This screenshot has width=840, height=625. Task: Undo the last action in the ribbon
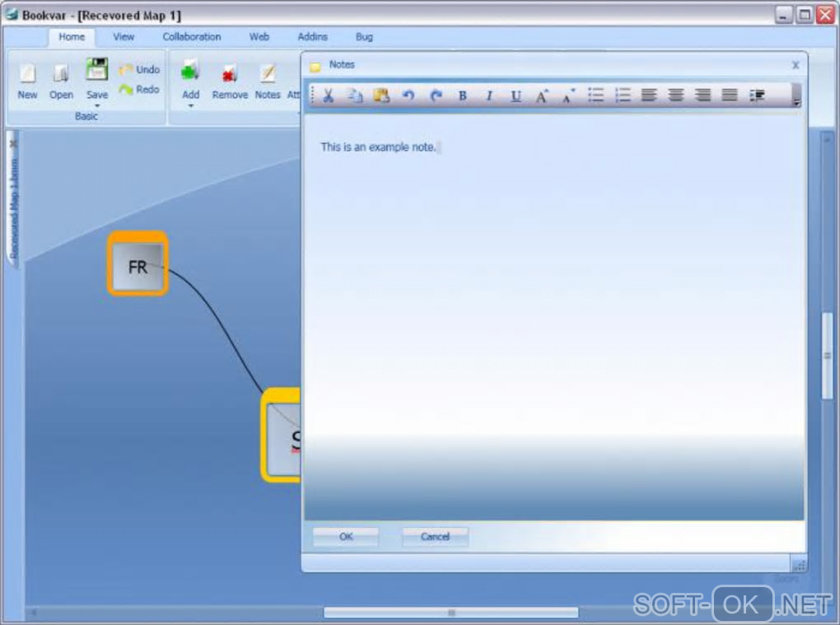click(x=139, y=70)
